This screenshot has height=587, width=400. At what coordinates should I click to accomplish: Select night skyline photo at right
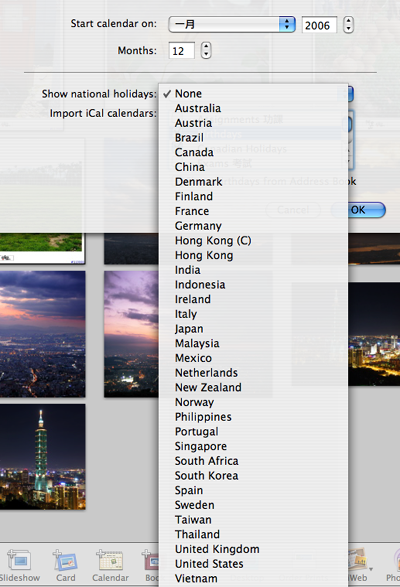coord(374,334)
